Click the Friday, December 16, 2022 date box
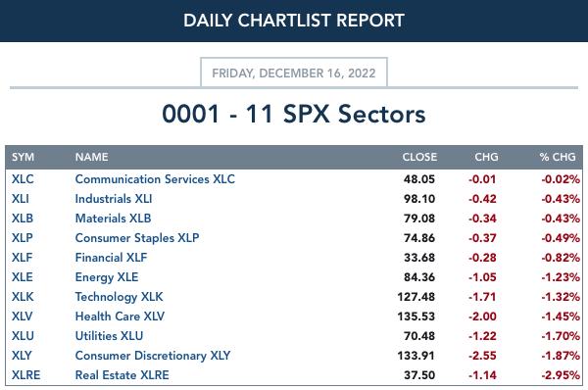 point(294,73)
